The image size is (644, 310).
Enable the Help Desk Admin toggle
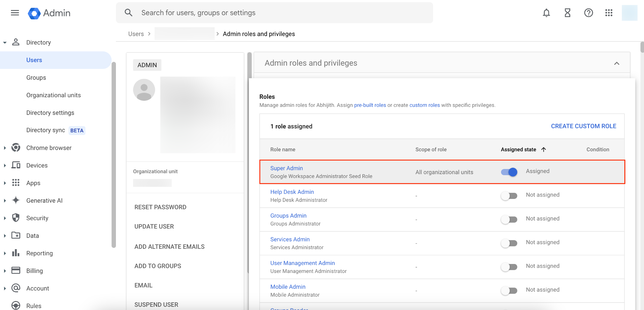click(509, 195)
